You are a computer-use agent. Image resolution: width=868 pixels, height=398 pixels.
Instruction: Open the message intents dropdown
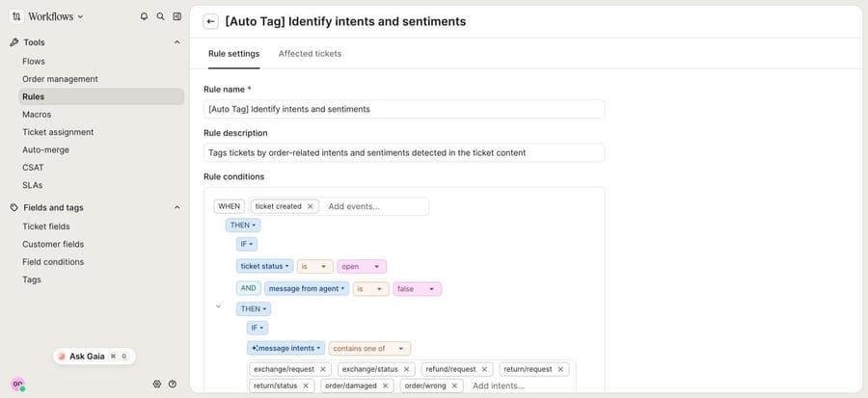[x=285, y=348]
